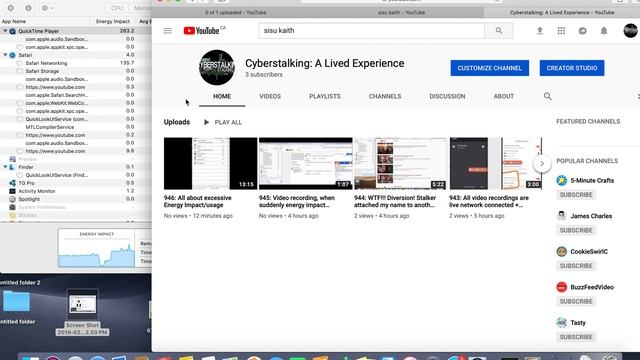Subscribe to BuzzFeedVideo
Screen dimensions: 640x360
click(x=576, y=301)
